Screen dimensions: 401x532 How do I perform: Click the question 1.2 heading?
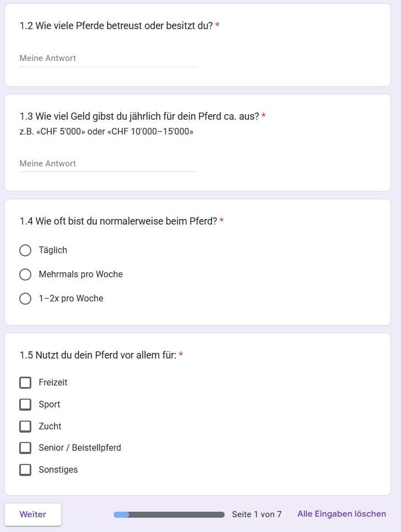pyautogui.click(x=116, y=26)
